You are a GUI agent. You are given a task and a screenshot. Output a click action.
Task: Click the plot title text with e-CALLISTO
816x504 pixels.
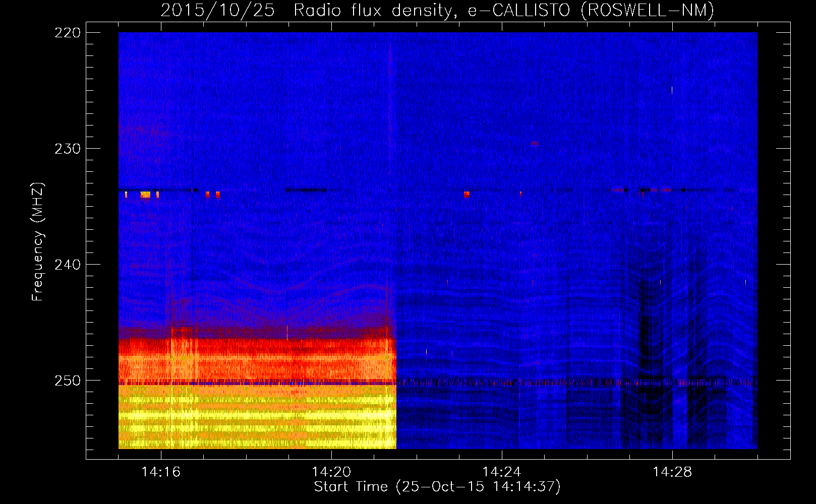click(x=437, y=11)
